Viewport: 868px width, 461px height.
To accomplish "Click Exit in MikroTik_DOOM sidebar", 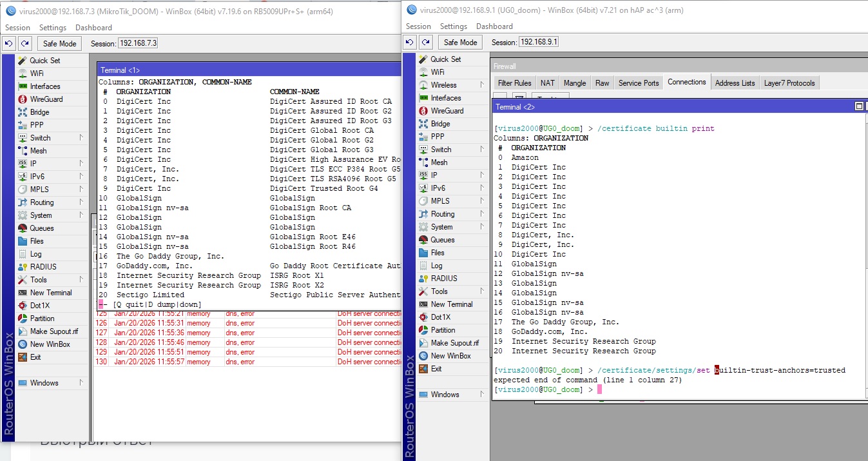I will click(35, 357).
